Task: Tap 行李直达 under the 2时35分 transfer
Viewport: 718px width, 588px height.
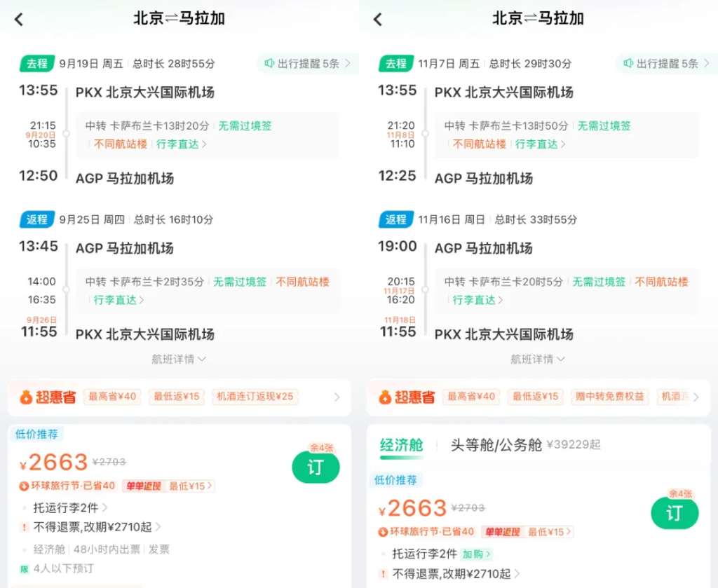Action: point(118,300)
